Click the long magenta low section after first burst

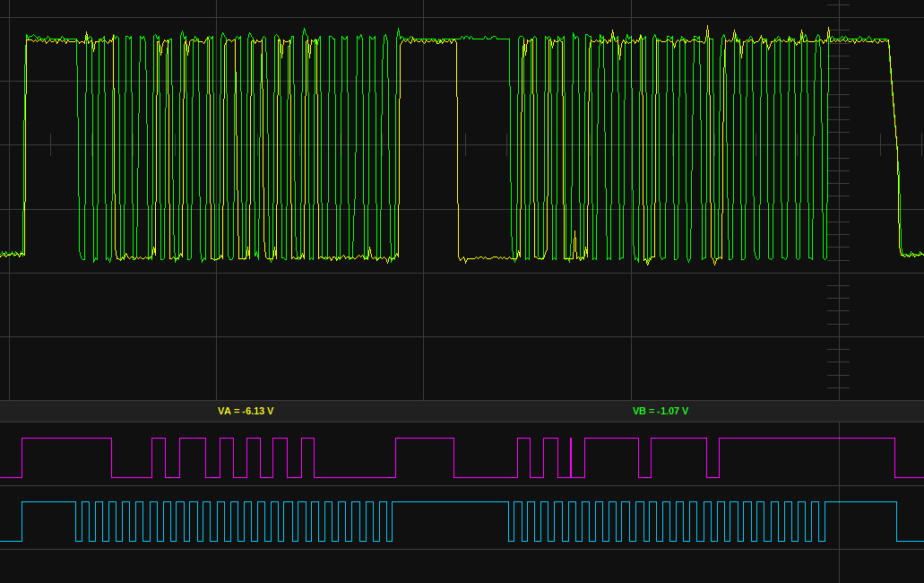tap(354, 477)
